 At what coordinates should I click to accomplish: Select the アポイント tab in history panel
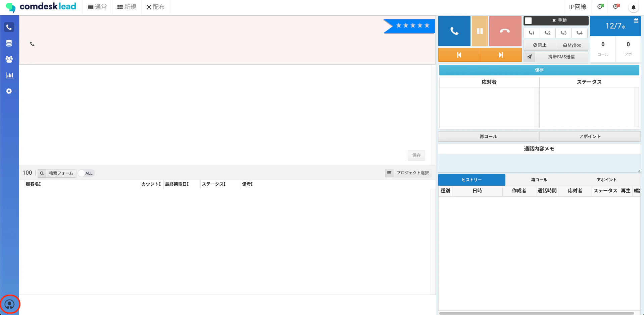coord(606,180)
